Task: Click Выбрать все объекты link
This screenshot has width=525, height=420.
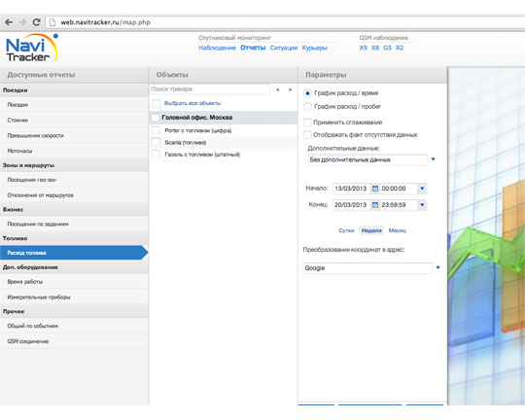Action: click(x=192, y=103)
